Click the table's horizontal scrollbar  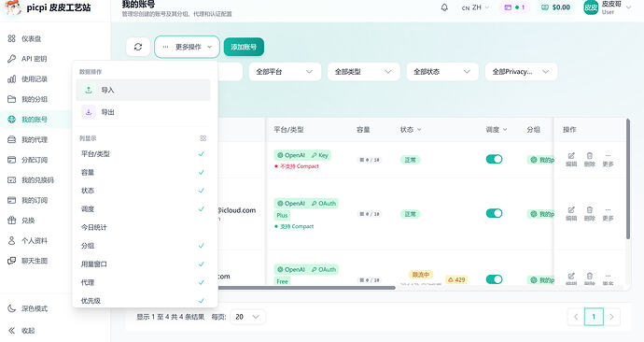[306, 288]
